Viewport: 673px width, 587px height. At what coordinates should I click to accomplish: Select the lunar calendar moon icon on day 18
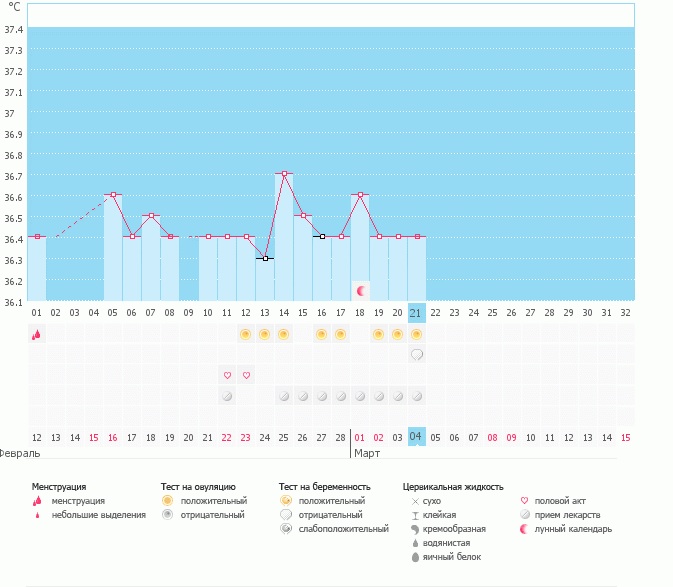360,290
